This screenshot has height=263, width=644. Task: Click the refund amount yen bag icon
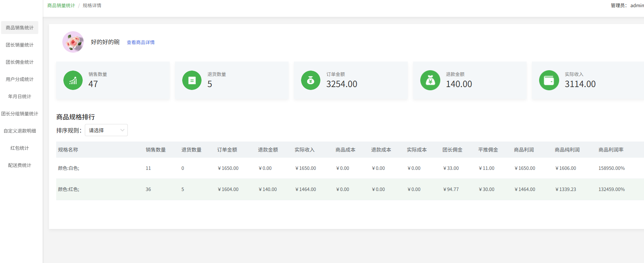pyautogui.click(x=430, y=80)
